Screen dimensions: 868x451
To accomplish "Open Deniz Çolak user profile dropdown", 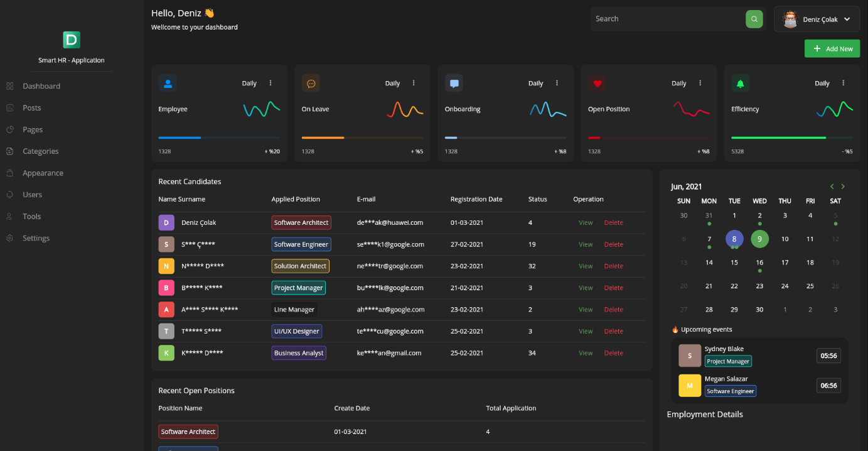I will pos(817,19).
